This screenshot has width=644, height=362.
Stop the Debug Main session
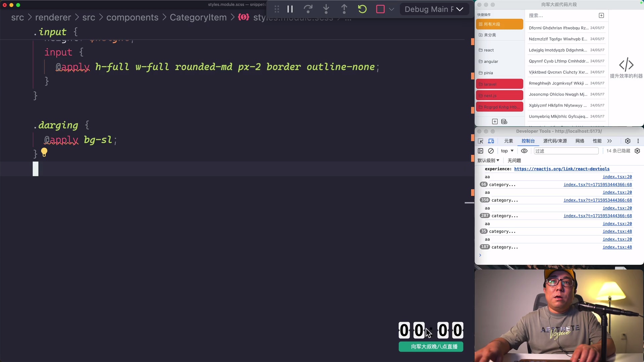[380, 9]
